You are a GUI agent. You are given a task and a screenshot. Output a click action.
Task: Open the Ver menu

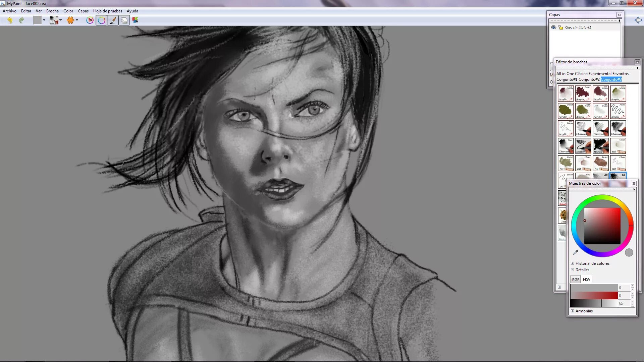tap(39, 11)
